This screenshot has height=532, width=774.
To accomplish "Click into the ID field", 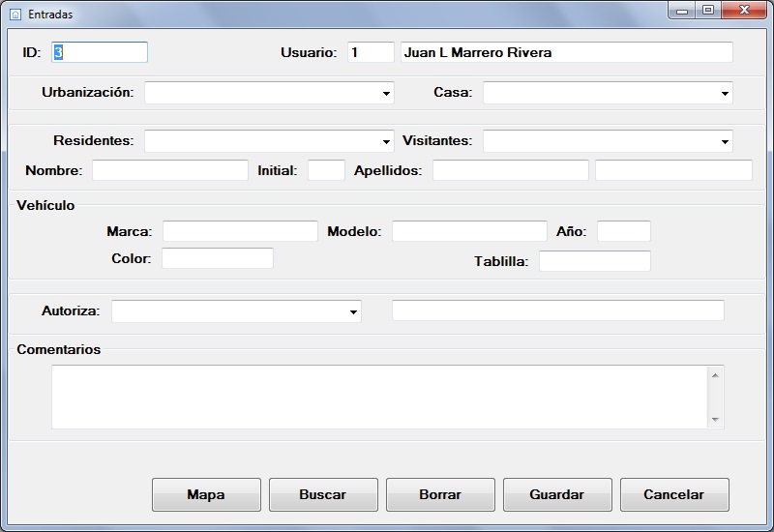I will [100, 52].
